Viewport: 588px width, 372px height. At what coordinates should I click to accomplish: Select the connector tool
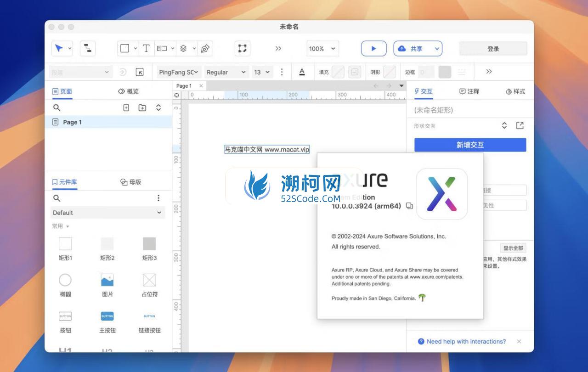(87, 48)
